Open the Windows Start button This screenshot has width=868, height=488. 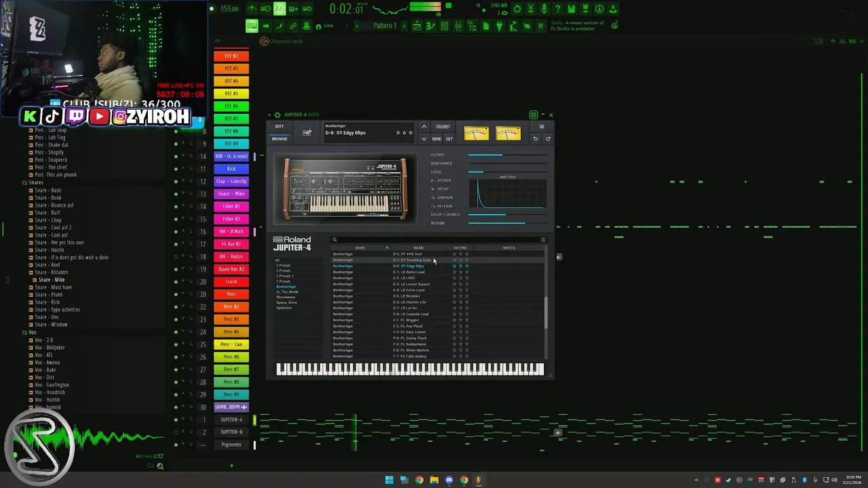(389, 480)
